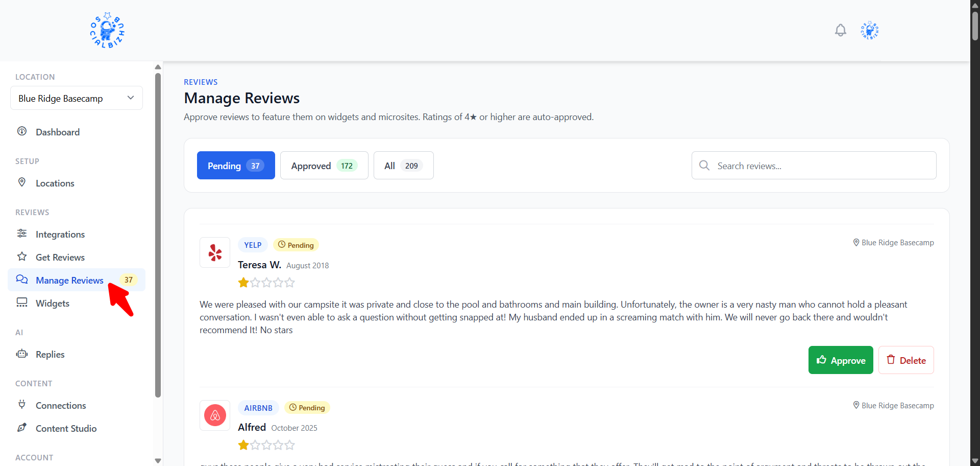Open Integrations page

(77, 234)
